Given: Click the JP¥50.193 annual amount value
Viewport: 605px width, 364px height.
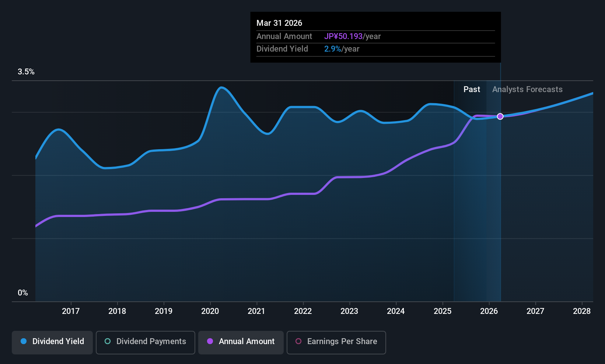Looking at the screenshot, I should 343,36.
